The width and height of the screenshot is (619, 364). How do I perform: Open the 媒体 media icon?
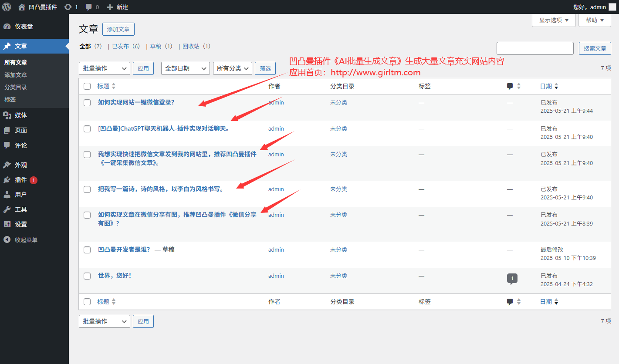[7, 115]
